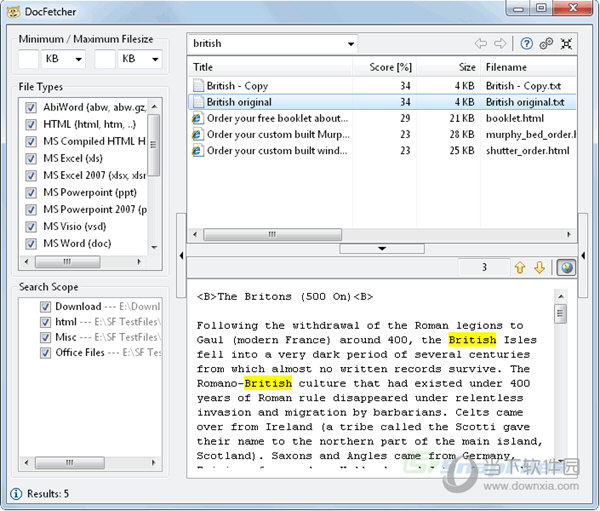Image resolution: width=600 pixels, height=511 pixels.
Task: Click the file icon of British - Copy
Action: [x=198, y=85]
